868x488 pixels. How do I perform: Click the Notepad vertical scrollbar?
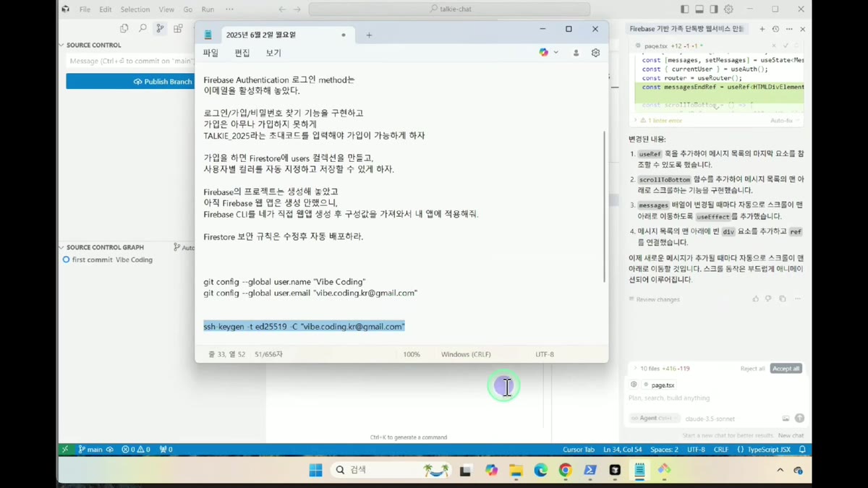(x=604, y=207)
